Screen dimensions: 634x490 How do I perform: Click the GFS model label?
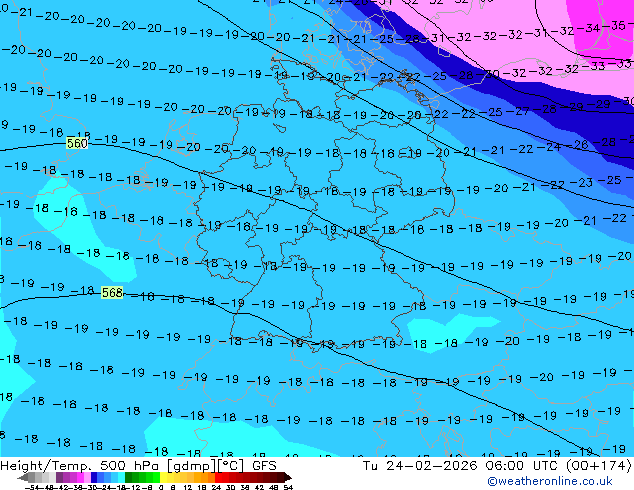pyautogui.click(x=264, y=466)
